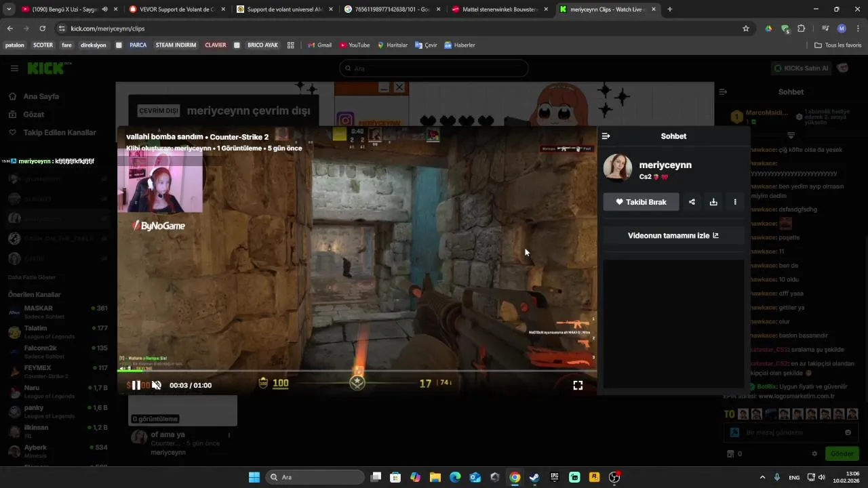The image size is (868, 488).
Task: Open meriyceynn profile avatar
Action: (x=618, y=168)
